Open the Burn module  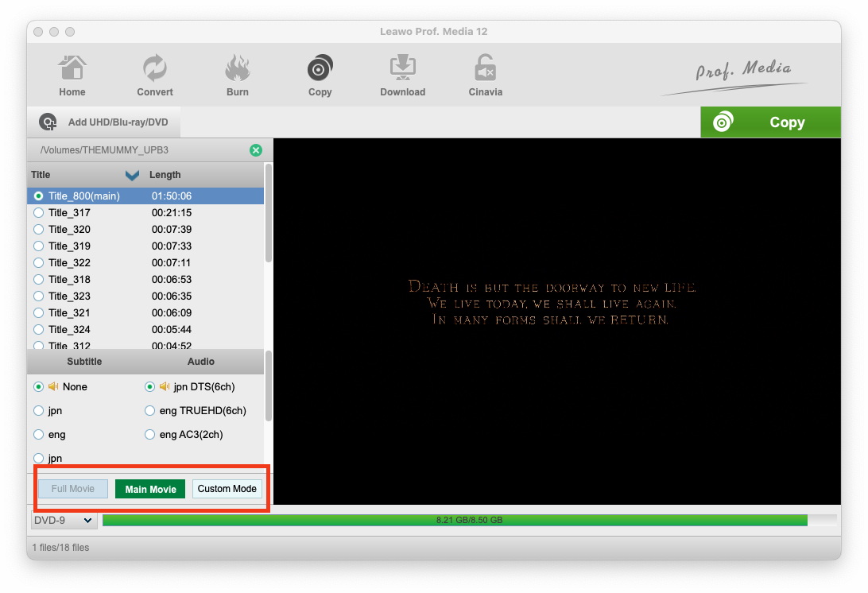(x=237, y=76)
